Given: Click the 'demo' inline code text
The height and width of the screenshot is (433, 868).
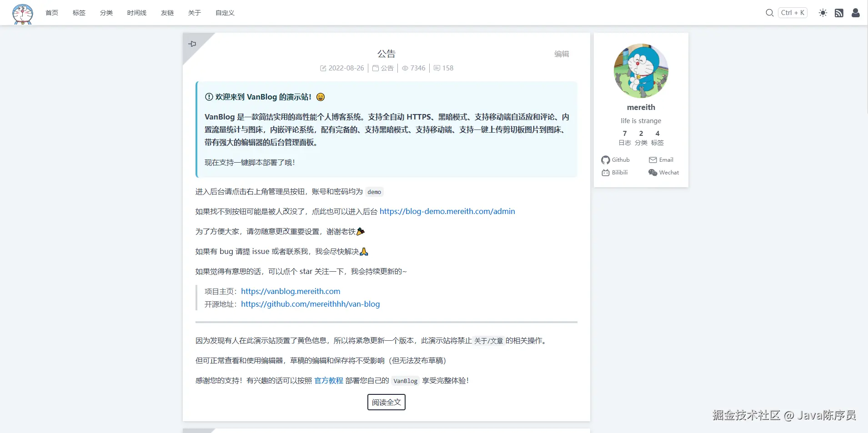Looking at the screenshot, I should click(x=374, y=192).
